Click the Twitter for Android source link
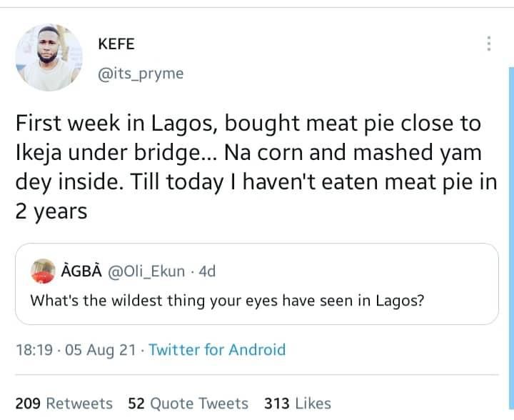 coord(217,350)
